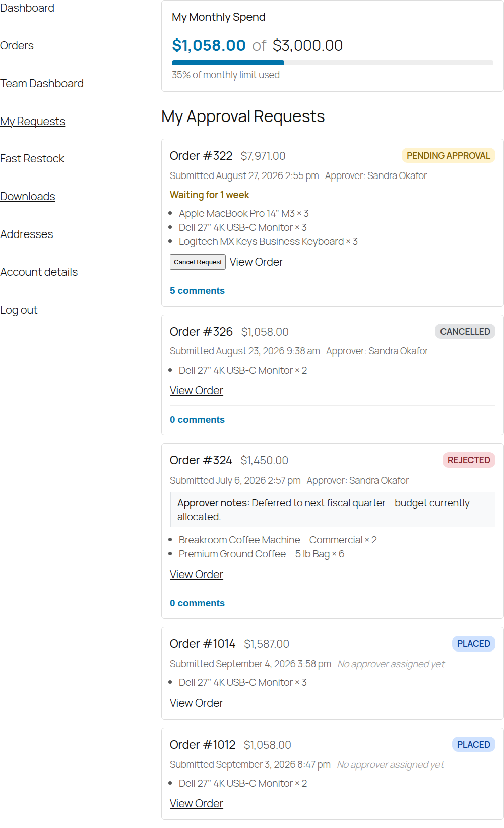Cancel the request for Order #322
This screenshot has width=504, height=828.
(198, 262)
